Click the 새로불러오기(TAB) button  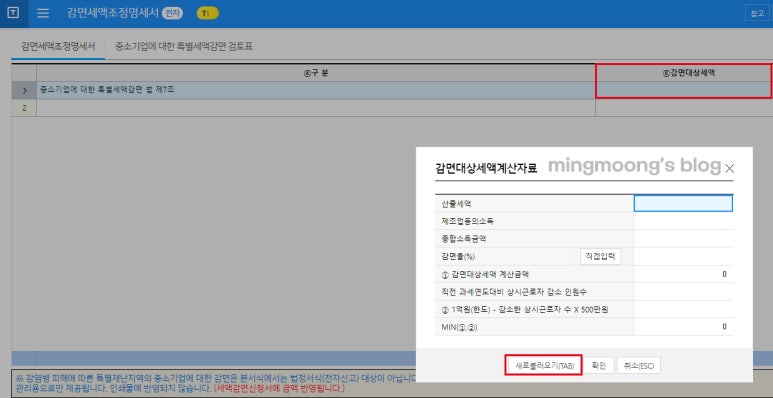pos(544,365)
